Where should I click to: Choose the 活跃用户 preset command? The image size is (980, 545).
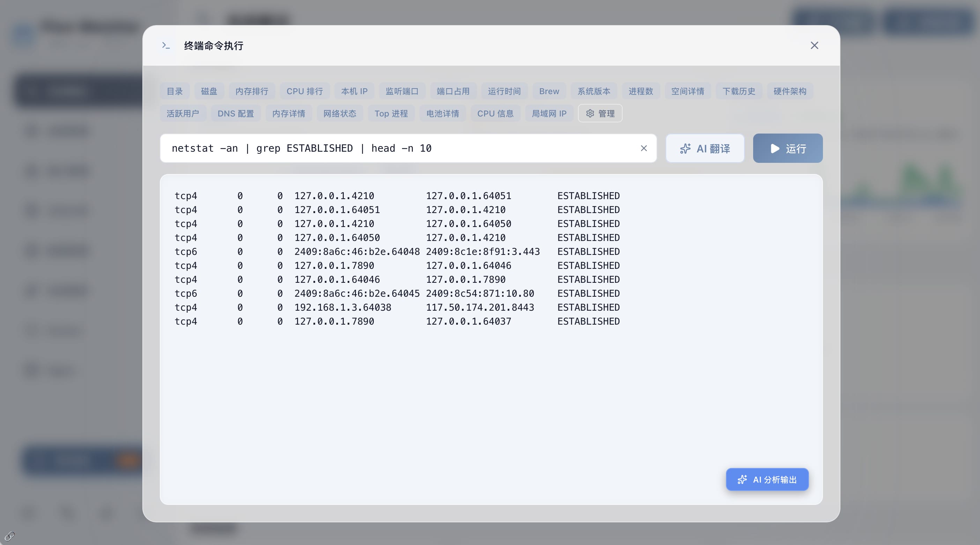click(183, 113)
